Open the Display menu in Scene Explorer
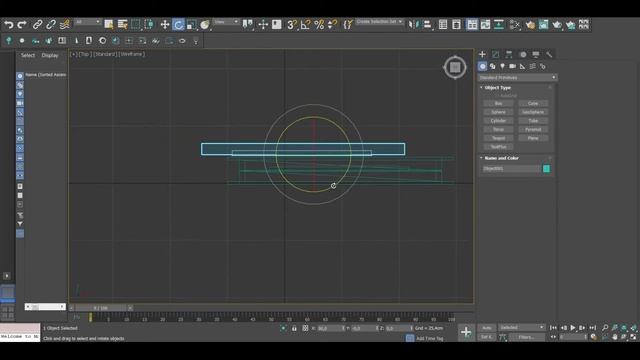The image size is (640, 360). click(50, 56)
